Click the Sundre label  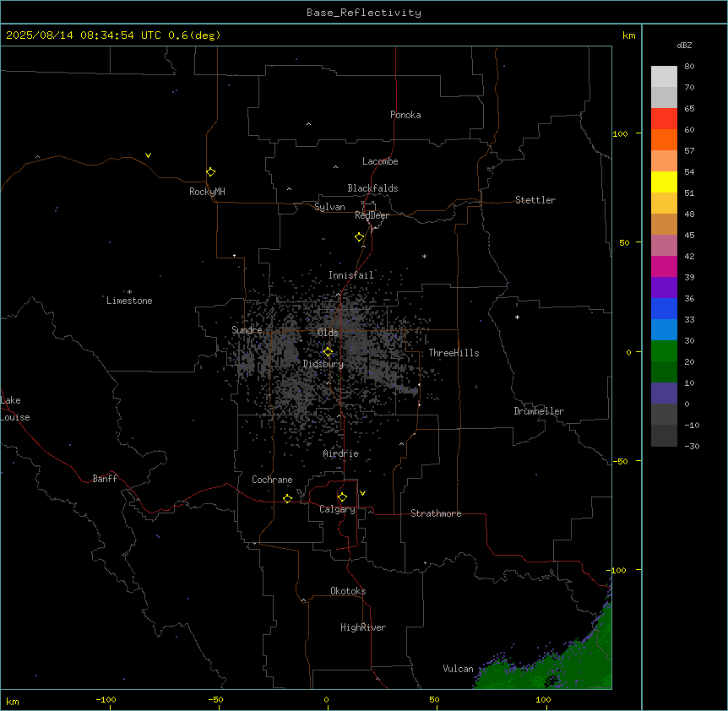(247, 330)
